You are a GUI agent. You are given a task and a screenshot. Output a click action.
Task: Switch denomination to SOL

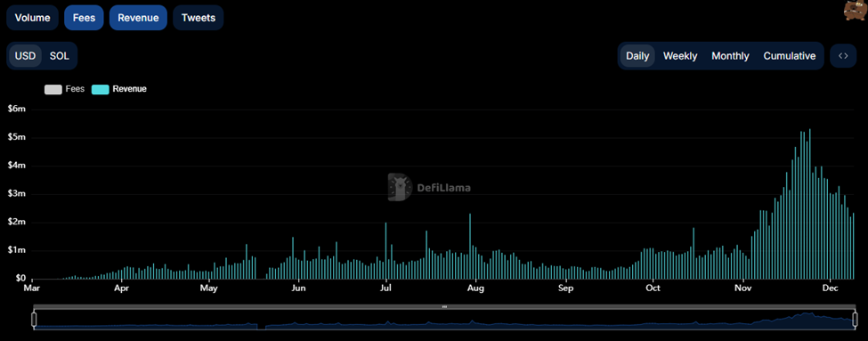coord(60,56)
